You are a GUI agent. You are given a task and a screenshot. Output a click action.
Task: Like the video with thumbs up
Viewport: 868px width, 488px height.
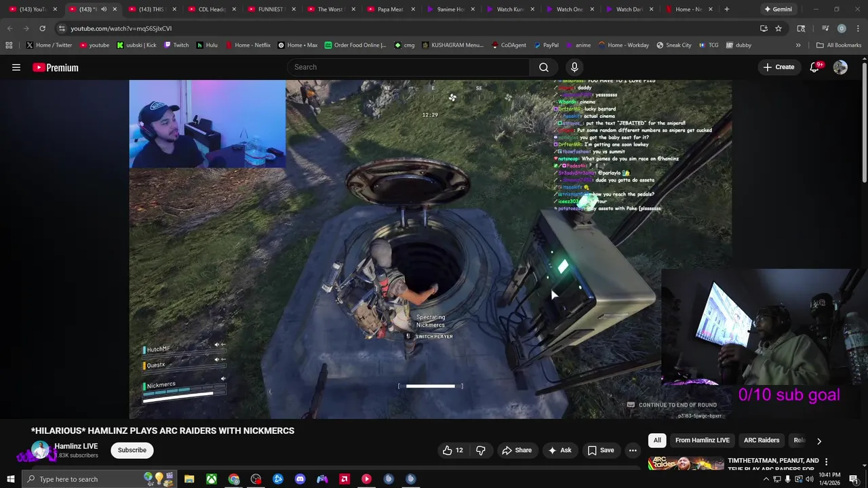click(452, 450)
